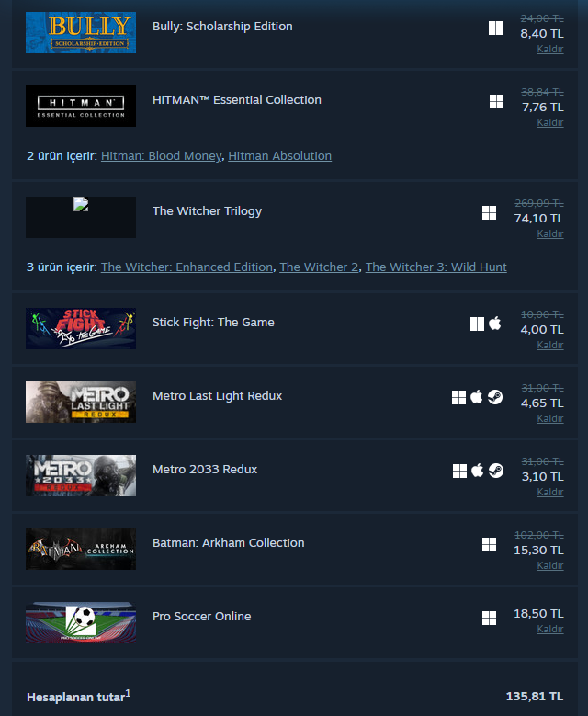Click the Windows icon for Bully: Scholarship Edition
The height and width of the screenshot is (716, 588).
(x=495, y=28)
